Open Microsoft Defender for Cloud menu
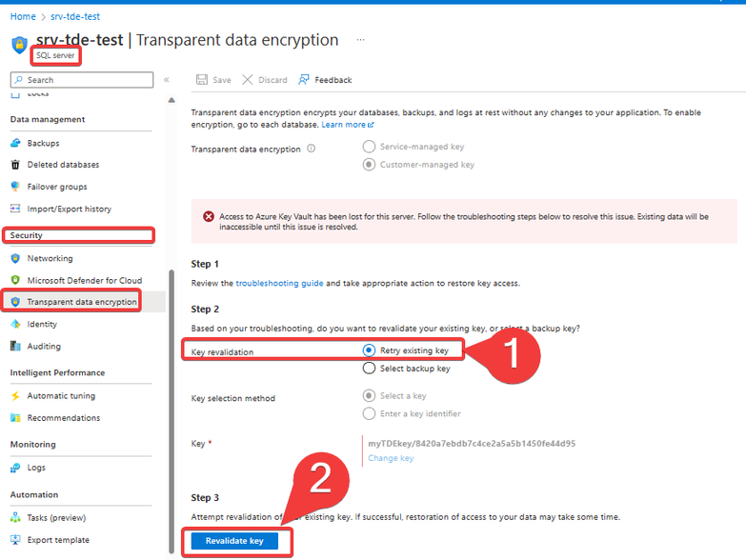This screenshot has width=746, height=560. (84, 280)
